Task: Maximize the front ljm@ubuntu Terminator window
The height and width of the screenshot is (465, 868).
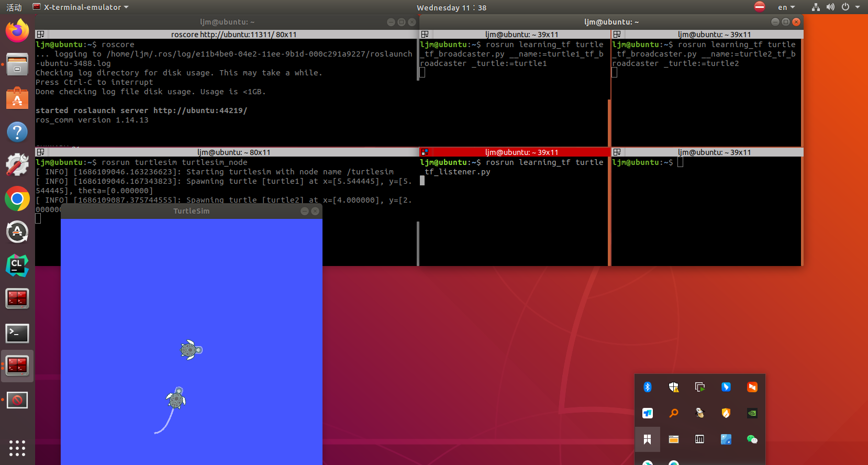Action: tap(786, 21)
